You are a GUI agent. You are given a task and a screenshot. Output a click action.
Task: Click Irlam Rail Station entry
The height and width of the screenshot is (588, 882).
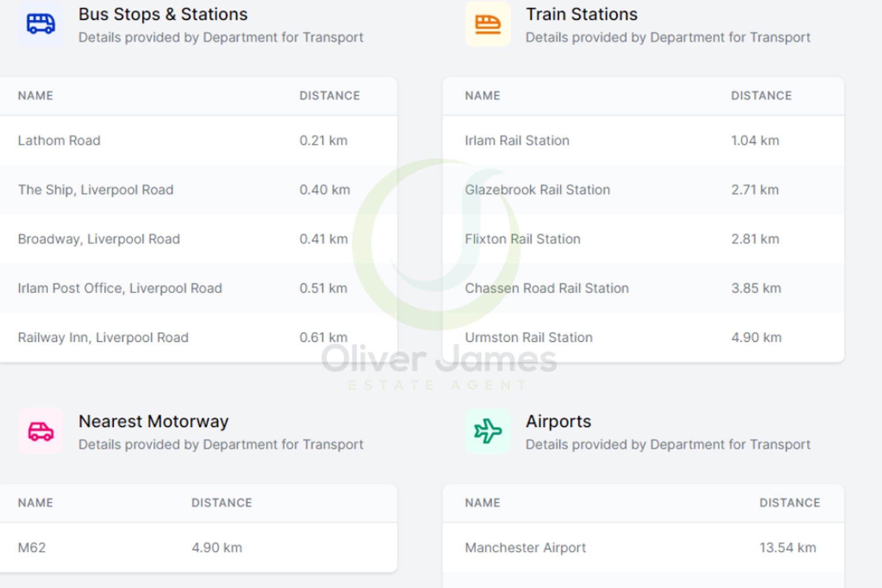(517, 141)
